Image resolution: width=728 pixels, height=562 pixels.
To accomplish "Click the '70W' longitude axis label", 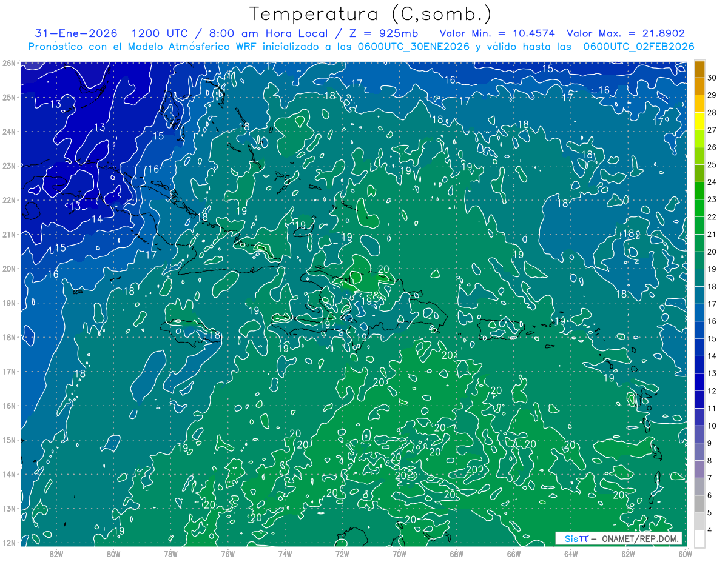I will point(399,553).
